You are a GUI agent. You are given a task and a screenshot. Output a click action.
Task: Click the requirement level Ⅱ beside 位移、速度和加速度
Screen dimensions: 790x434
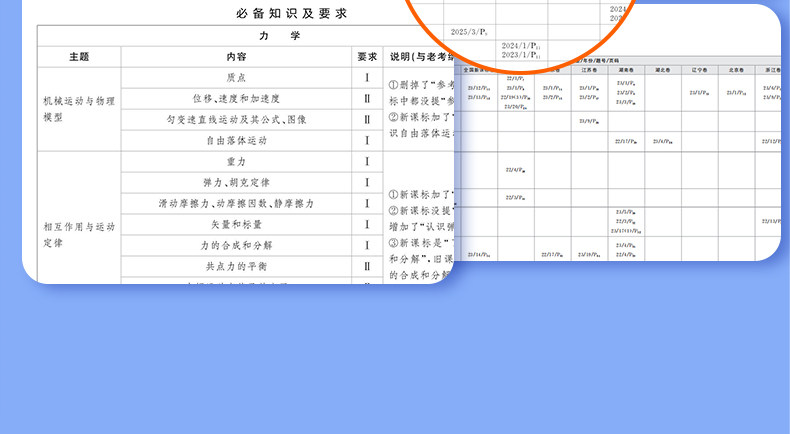tap(367, 99)
